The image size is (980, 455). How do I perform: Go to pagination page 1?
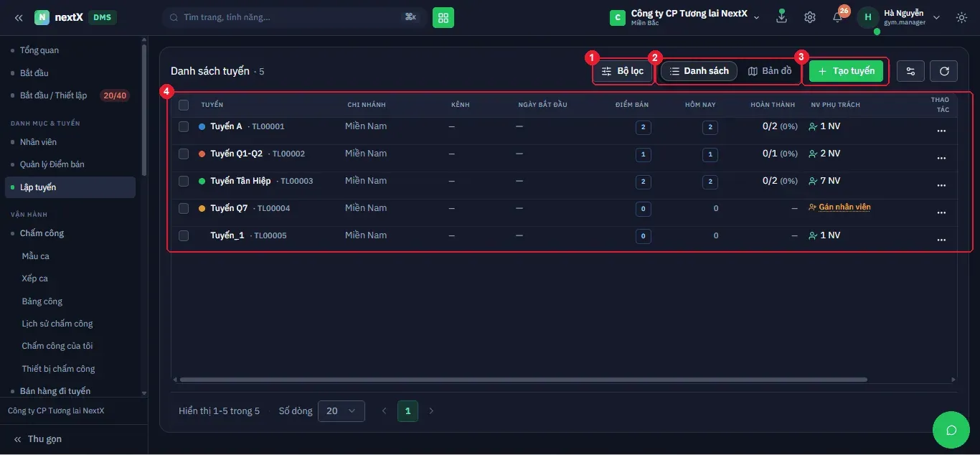pos(407,411)
